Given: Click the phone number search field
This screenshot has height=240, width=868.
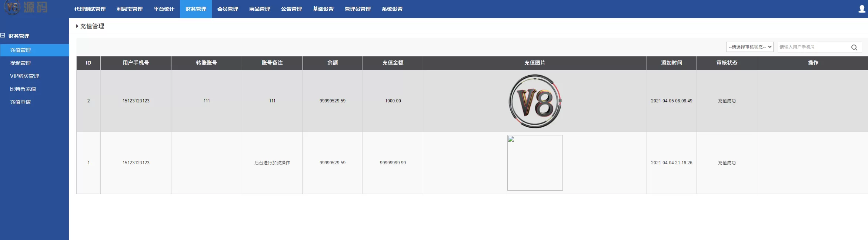Looking at the screenshot, I should (813, 47).
